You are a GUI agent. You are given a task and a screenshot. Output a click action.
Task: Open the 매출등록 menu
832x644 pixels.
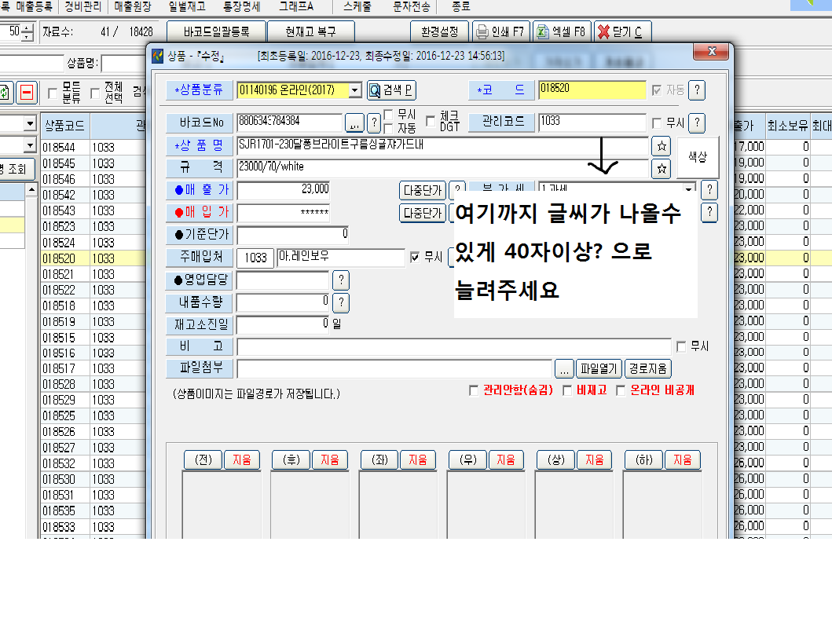coord(34,6)
